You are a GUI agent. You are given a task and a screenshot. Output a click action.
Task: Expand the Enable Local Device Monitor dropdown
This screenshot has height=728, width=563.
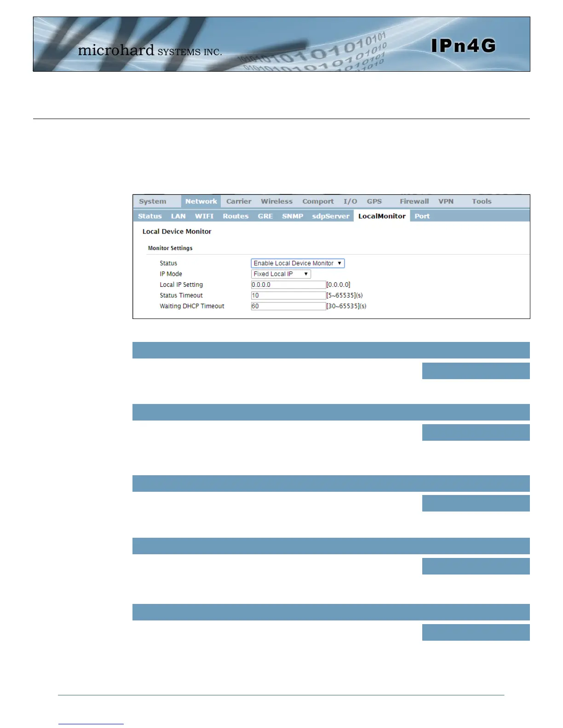click(298, 263)
